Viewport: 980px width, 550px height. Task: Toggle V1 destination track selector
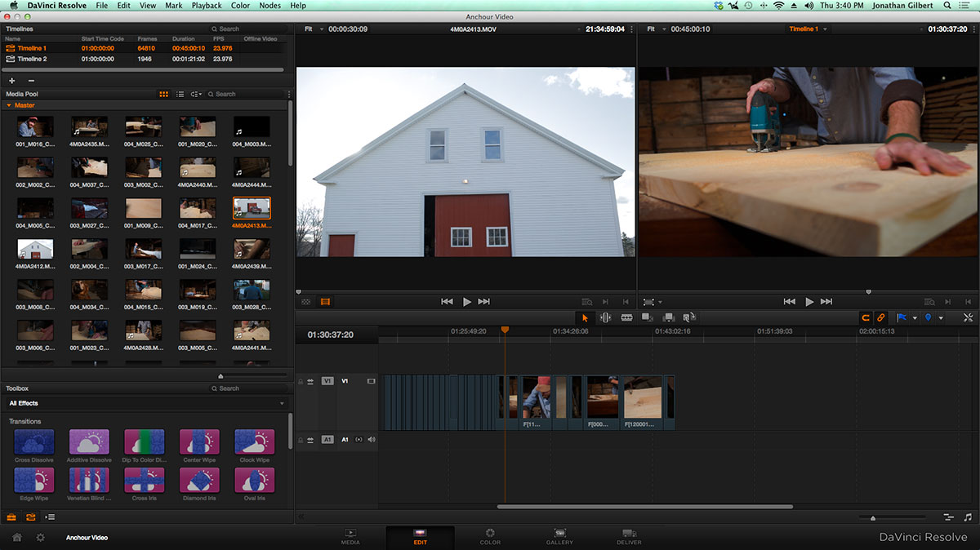click(x=327, y=381)
